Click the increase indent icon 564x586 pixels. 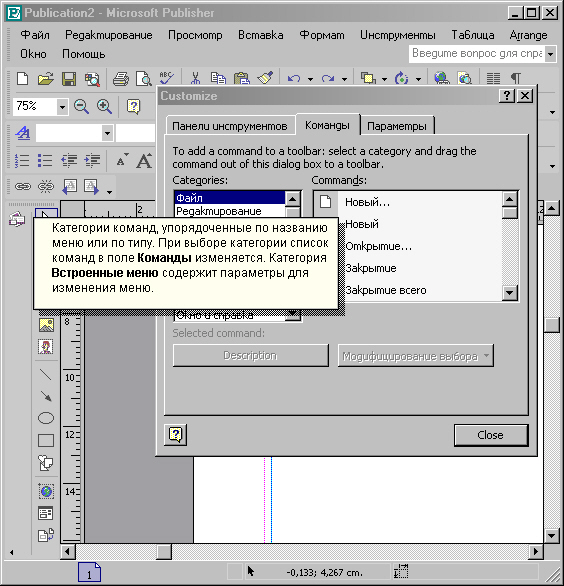click(92, 161)
